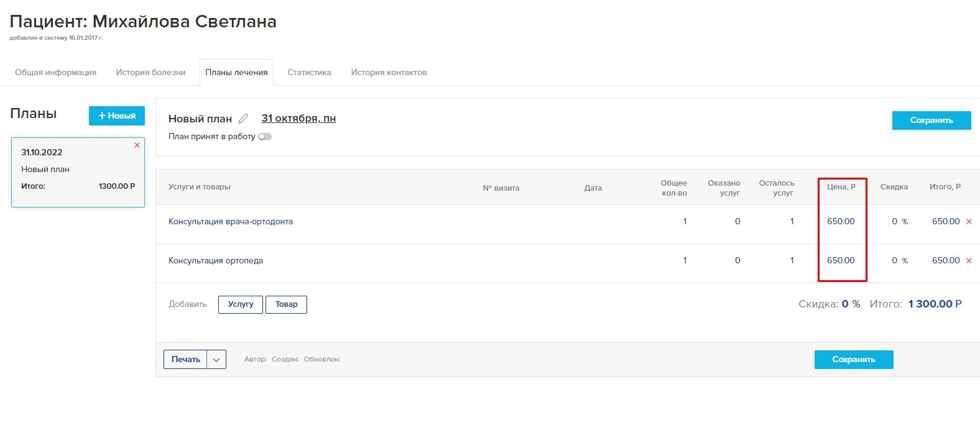The image size is (980, 428).
Task: Delete the 31.10.2022 plan card
Action: (x=137, y=145)
